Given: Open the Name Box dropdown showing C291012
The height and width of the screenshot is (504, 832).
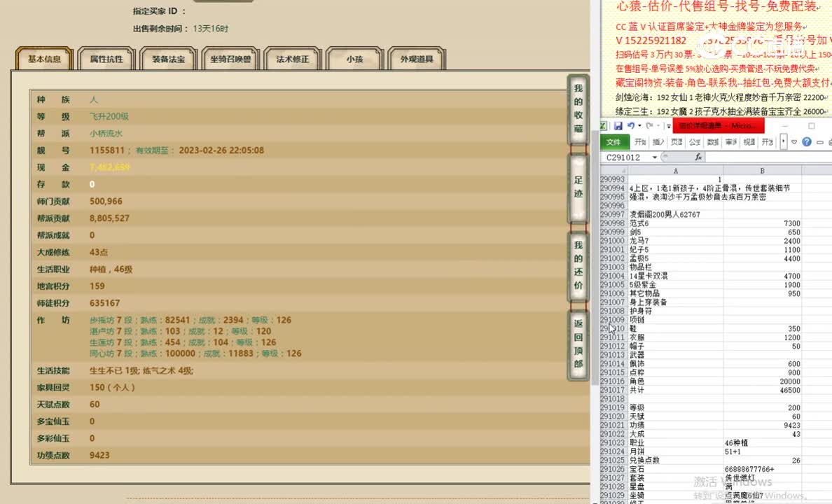Looking at the screenshot, I should click(x=654, y=156).
